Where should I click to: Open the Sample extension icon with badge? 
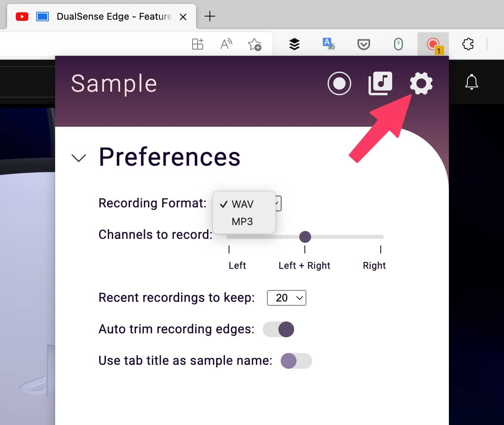[x=433, y=44]
